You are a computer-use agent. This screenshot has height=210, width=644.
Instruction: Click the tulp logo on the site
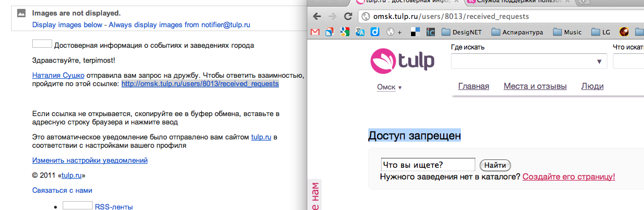402,61
